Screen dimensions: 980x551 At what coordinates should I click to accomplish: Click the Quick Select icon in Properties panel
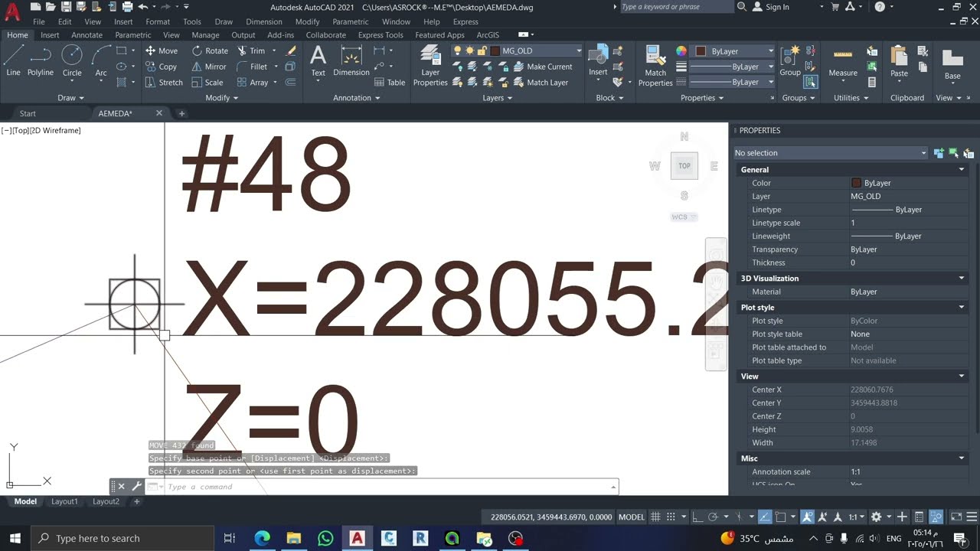[x=969, y=153]
